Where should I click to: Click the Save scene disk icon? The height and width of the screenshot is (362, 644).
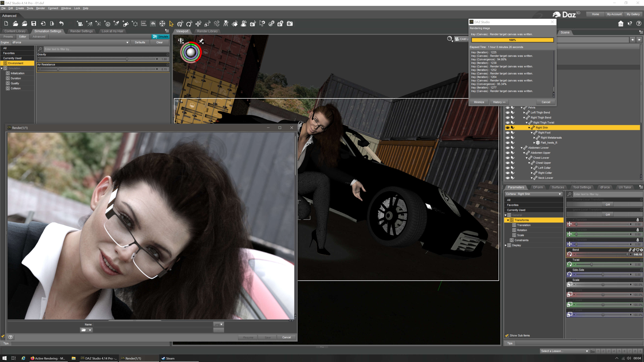point(34,23)
